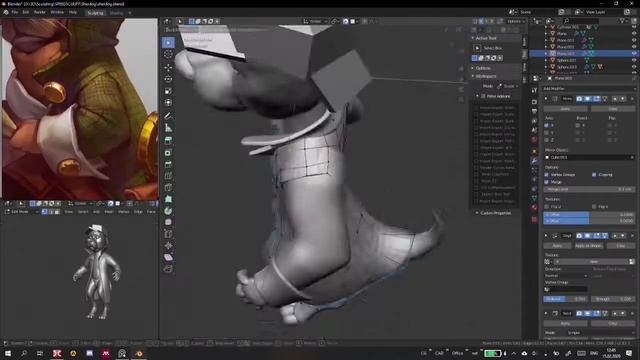Open the Direction dropdown set to Normal
Screen dimensions: 640x360
[x=566, y=276]
